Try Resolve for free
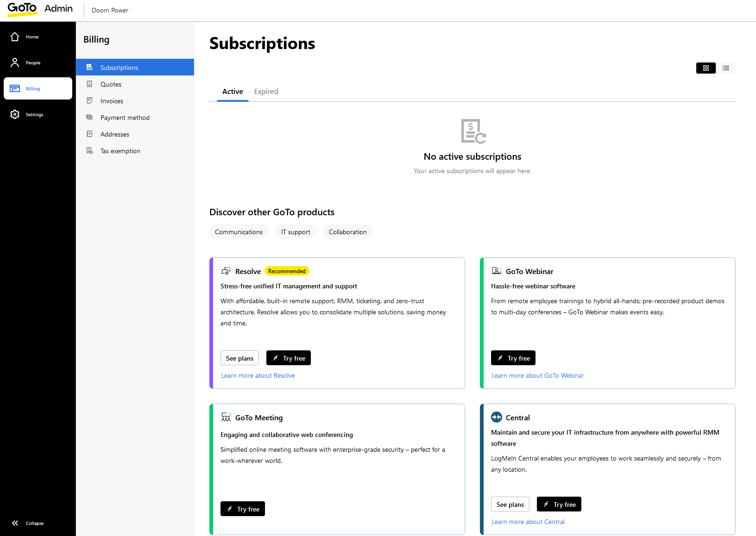The width and height of the screenshot is (756, 536). [x=289, y=358]
